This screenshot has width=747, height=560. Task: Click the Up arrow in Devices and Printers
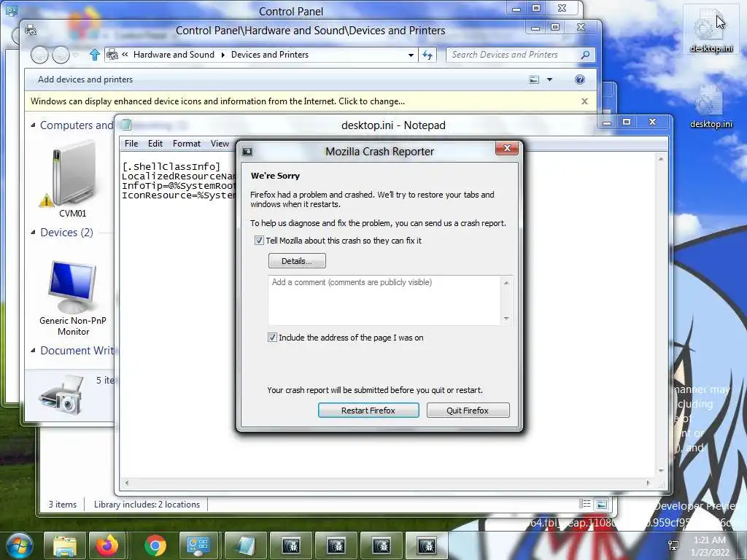[x=94, y=55]
